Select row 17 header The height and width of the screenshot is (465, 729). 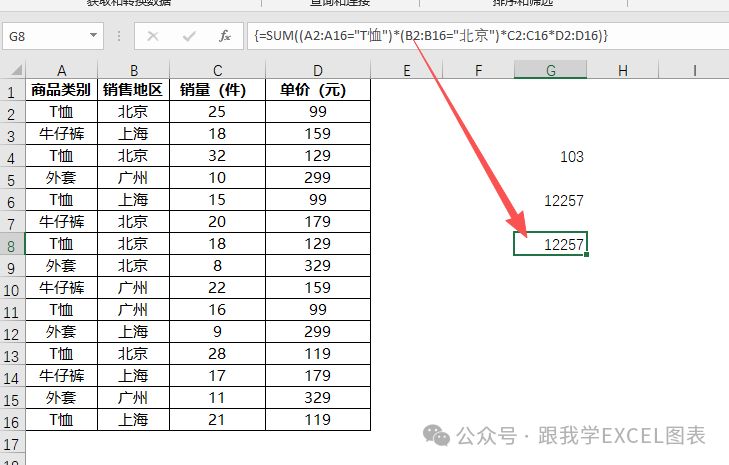12,444
